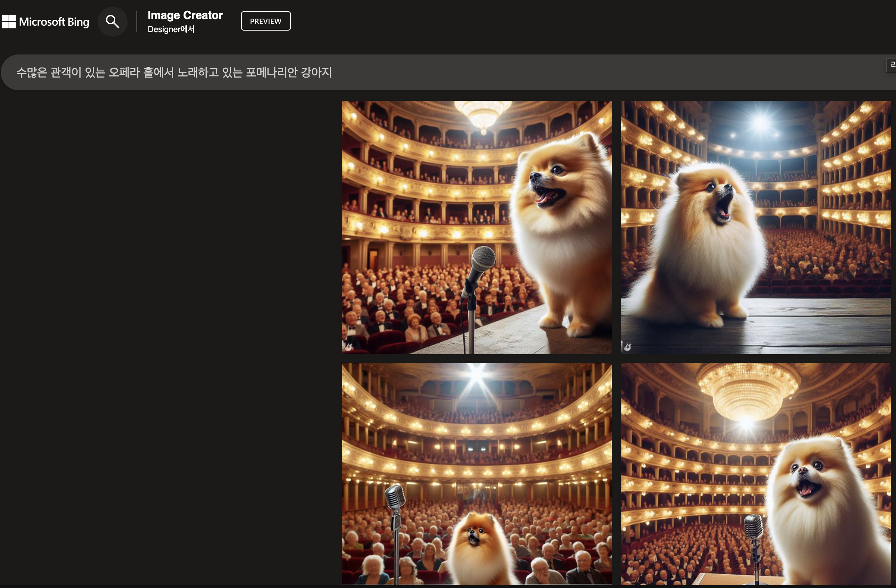Click the Microsoft four-square logo icon
The height and width of the screenshot is (588, 896).
pos(9,22)
